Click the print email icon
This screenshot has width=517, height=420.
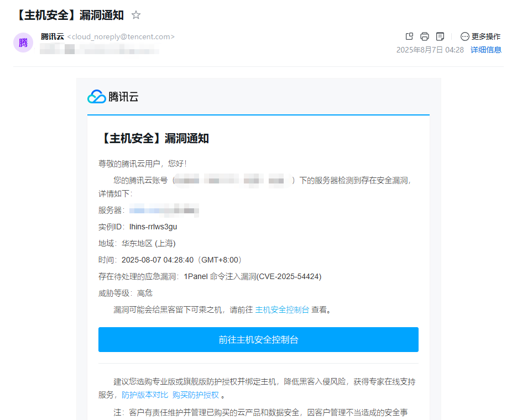[425, 36]
